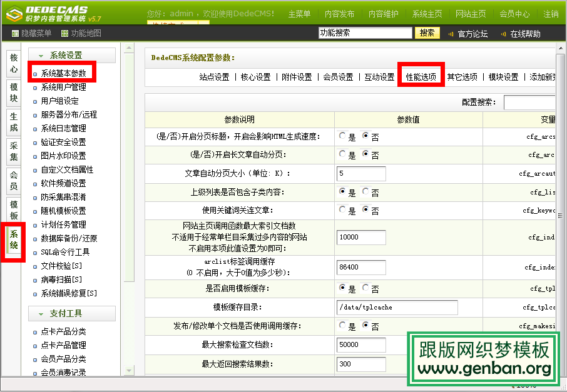Click bullet icon beside SQL命令行工具
The image size is (567, 392).
point(35,253)
